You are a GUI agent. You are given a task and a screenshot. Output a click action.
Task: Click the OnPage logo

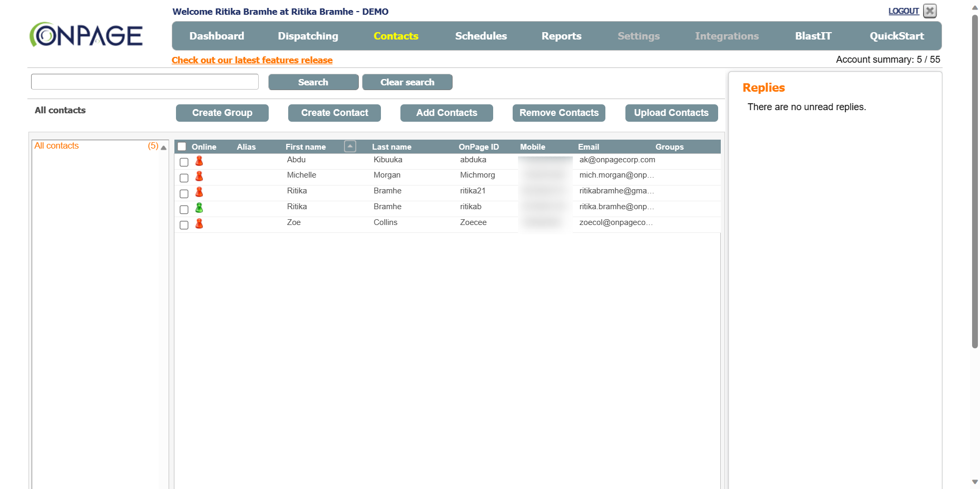pyautogui.click(x=86, y=35)
